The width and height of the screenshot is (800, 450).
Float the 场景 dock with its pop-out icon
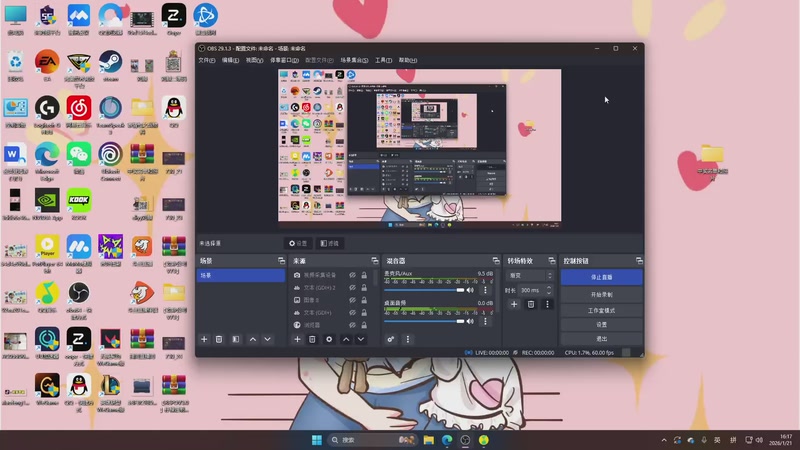(x=281, y=261)
